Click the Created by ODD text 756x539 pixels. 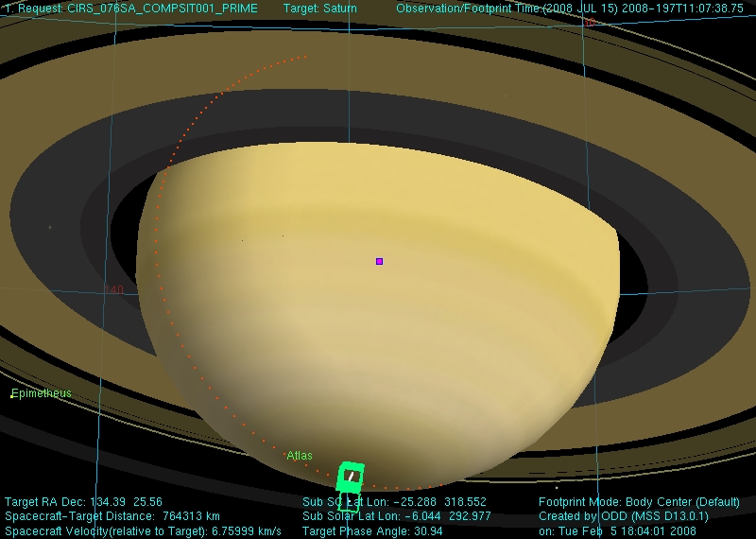pyautogui.click(x=623, y=516)
